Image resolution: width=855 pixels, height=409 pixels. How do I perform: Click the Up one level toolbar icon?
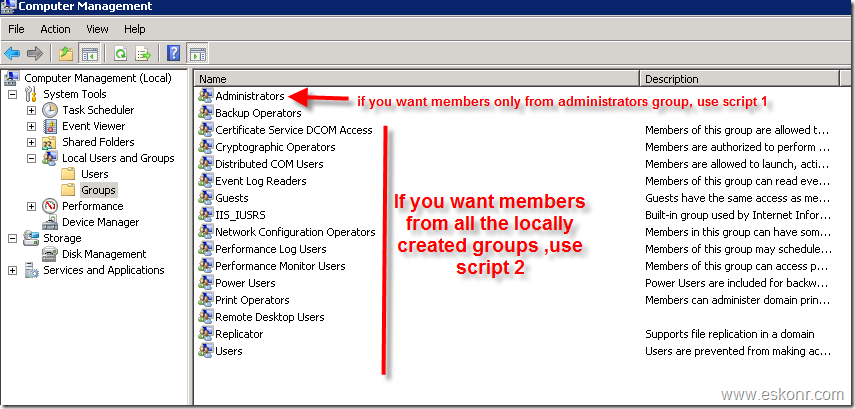pos(66,53)
